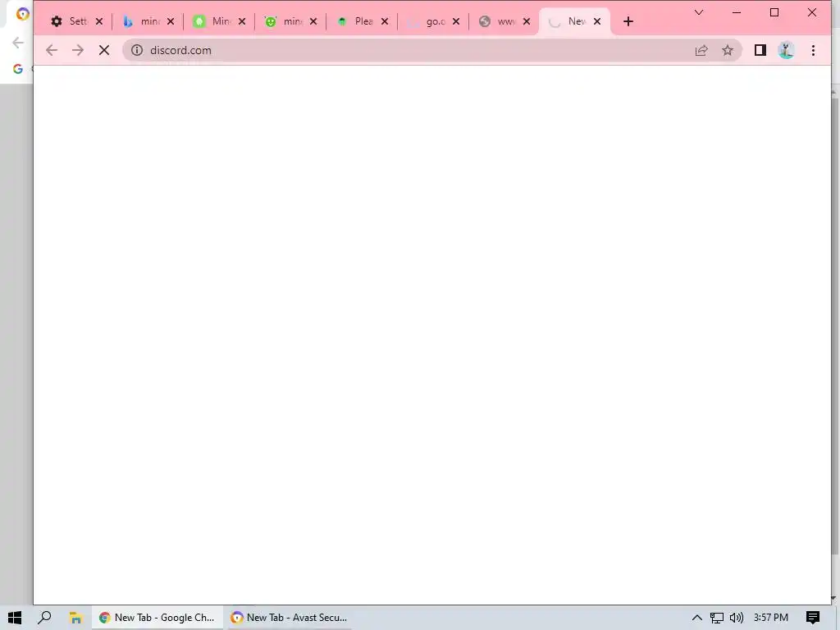Image resolution: width=840 pixels, height=630 pixels.
Task: Switch to the smiley-icon tab
Action: (x=284, y=21)
